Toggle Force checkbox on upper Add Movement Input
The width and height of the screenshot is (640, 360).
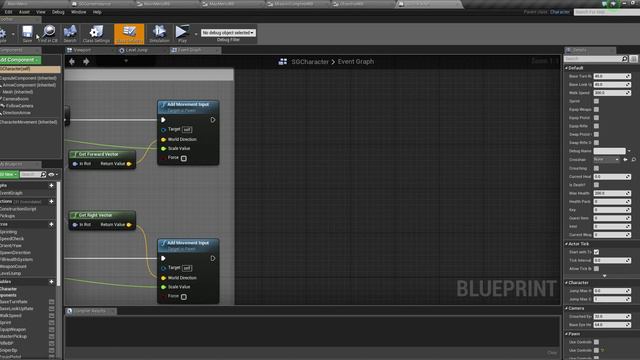point(184,158)
